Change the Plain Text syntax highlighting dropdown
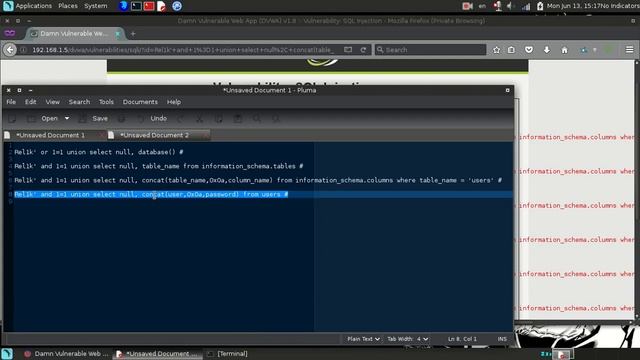 (363, 339)
